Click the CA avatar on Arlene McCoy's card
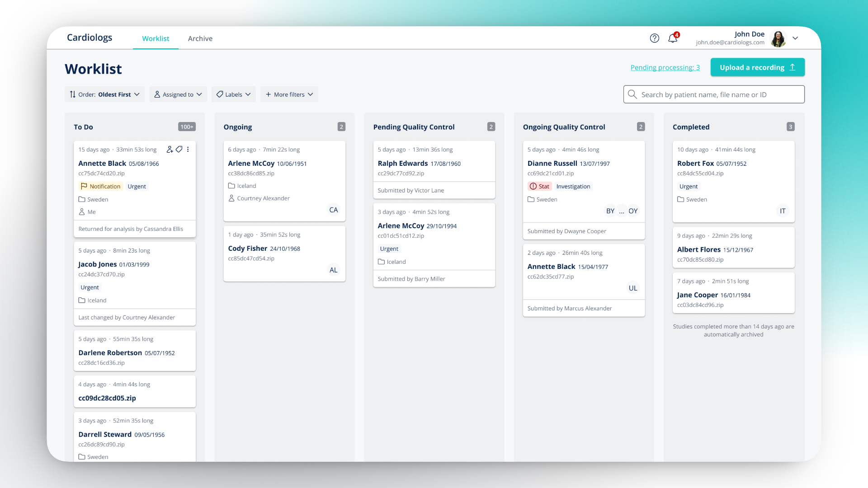The width and height of the screenshot is (868, 488). pyautogui.click(x=334, y=210)
